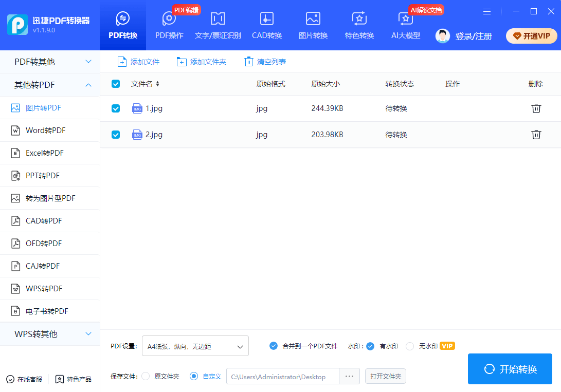561x392 pixels.
Task: Click the 转换状态 column header
Action: tap(400, 84)
